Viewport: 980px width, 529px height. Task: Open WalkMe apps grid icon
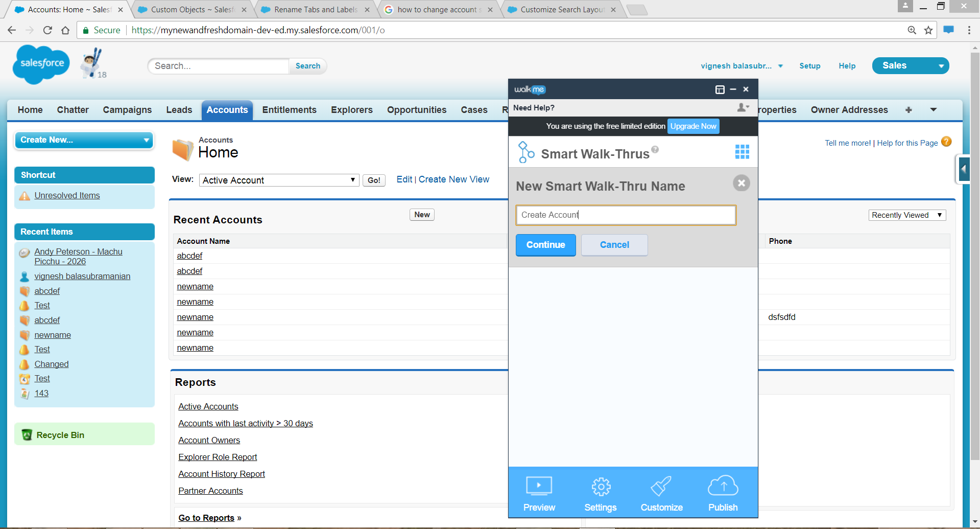tap(742, 152)
